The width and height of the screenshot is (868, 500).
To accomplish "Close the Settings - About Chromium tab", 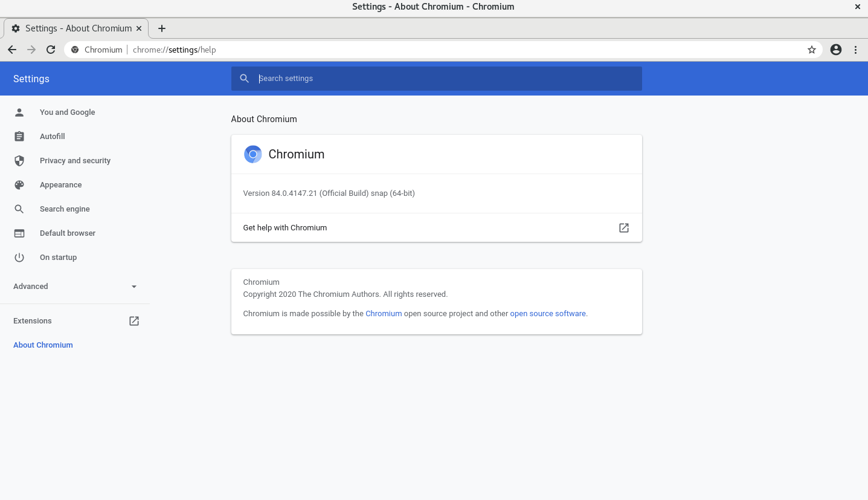I will (139, 28).
